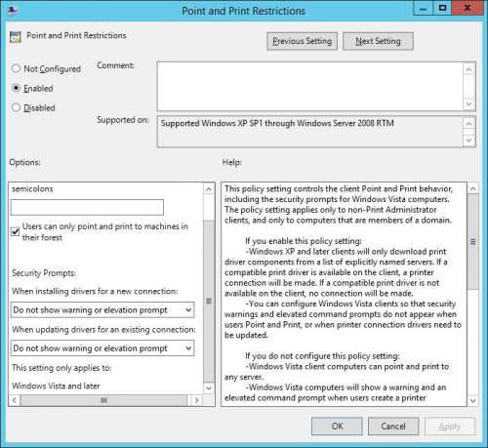
Task: Open the updating drivers prompt dropdown
Action: tap(102, 348)
